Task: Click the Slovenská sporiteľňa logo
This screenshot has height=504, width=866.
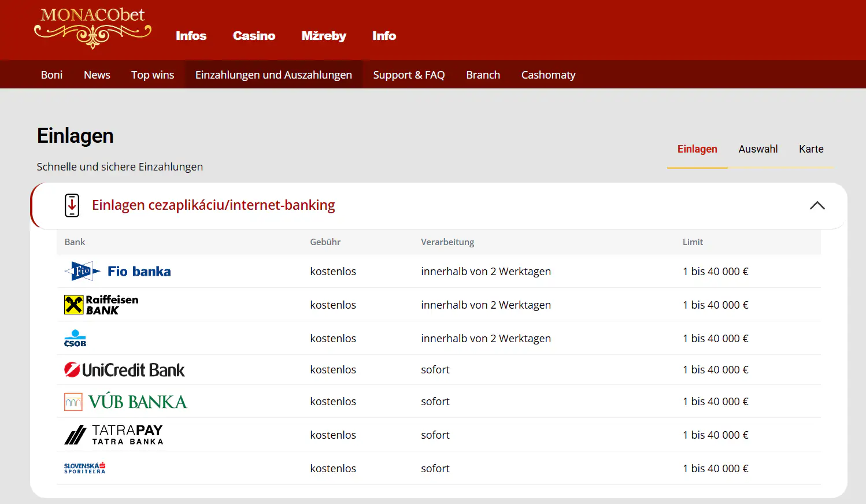Action: pos(84,468)
